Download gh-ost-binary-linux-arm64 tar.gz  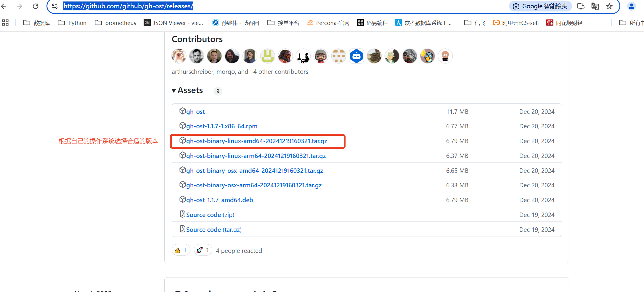coord(256,156)
